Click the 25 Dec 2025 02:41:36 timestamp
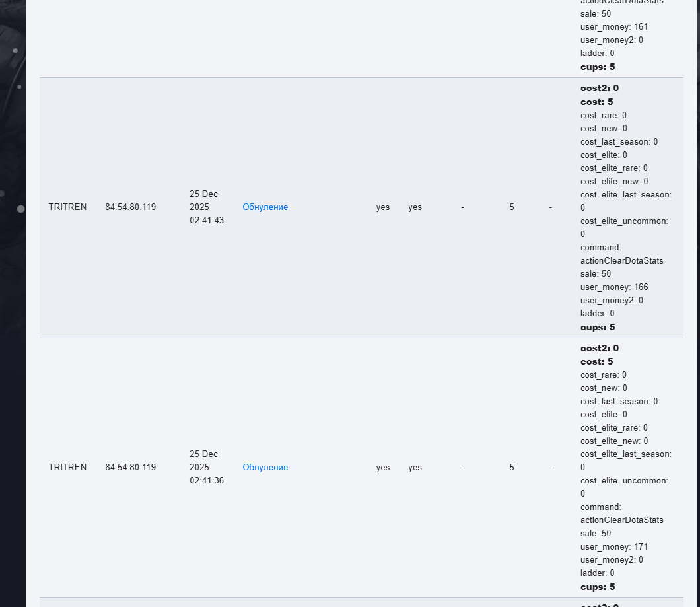Viewport: 700px width, 607px height. [206, 468]
